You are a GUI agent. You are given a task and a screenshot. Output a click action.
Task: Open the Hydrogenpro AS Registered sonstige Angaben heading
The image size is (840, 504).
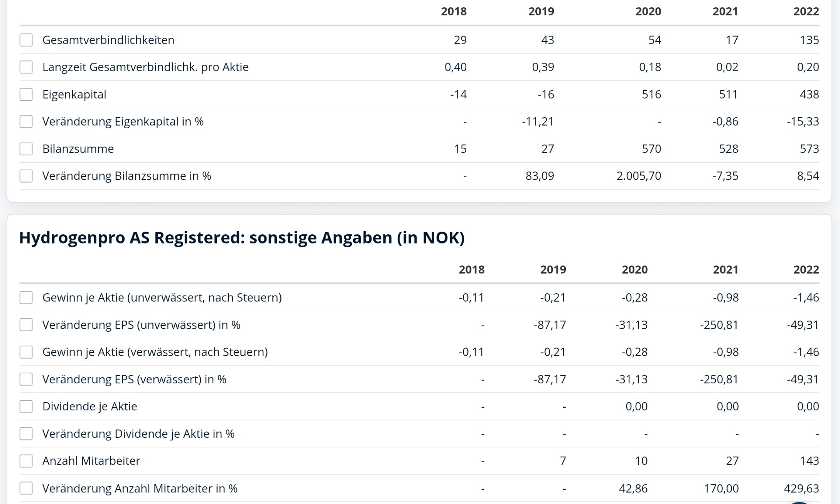[x=242, y=237]
